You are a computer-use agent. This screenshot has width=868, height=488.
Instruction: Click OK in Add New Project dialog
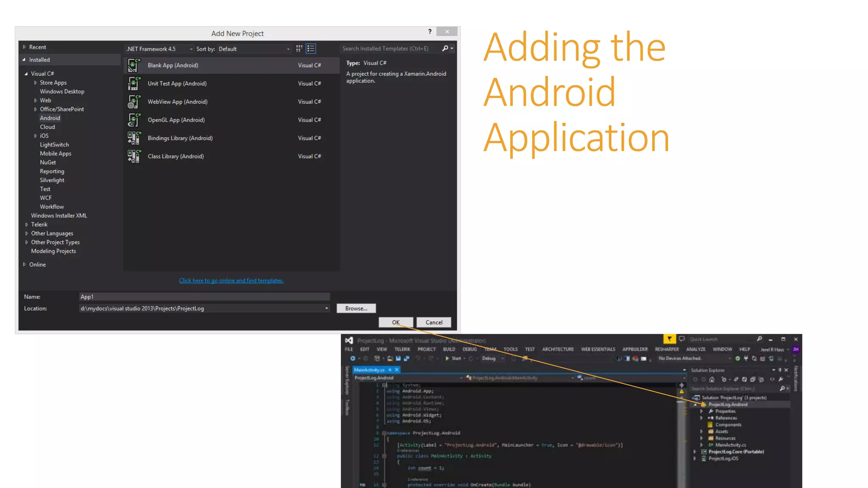click(x=396, y=322)
